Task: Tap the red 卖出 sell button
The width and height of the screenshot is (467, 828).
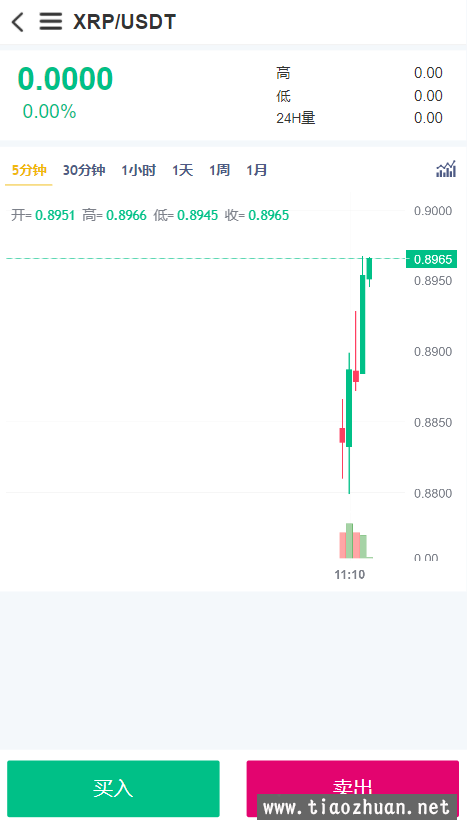Action: 352,788
